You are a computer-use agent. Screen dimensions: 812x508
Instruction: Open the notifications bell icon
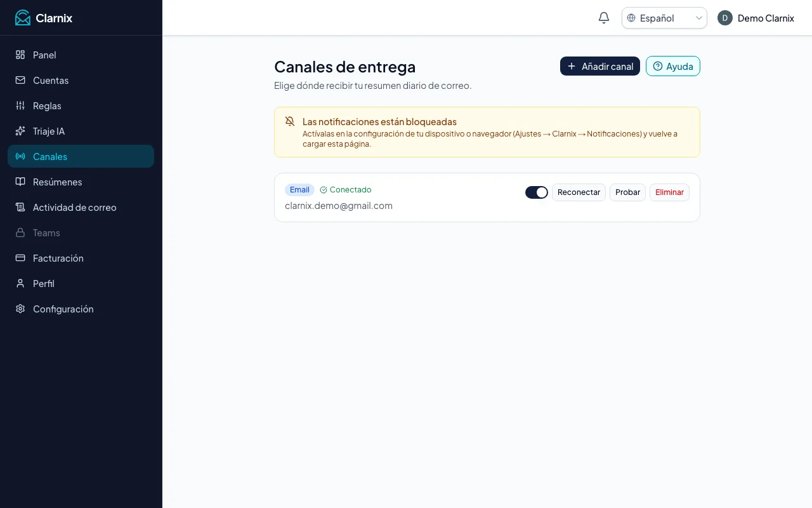pos(604,18)
